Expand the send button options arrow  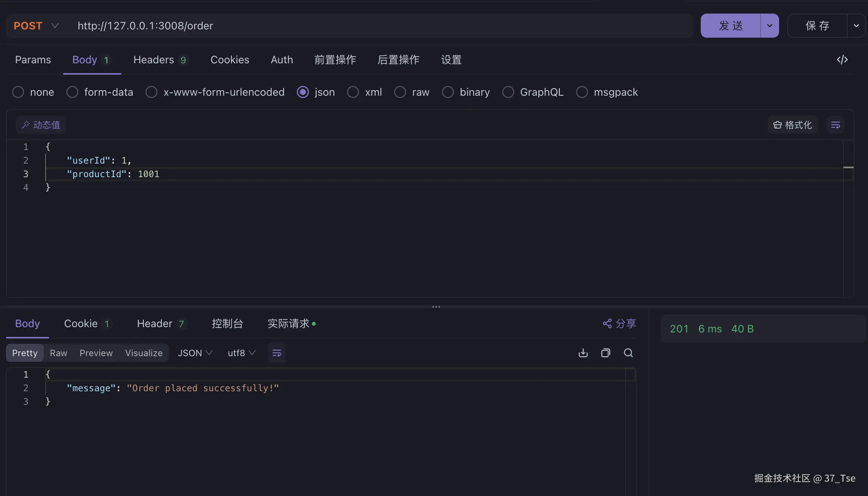click(x=770, y=26)
